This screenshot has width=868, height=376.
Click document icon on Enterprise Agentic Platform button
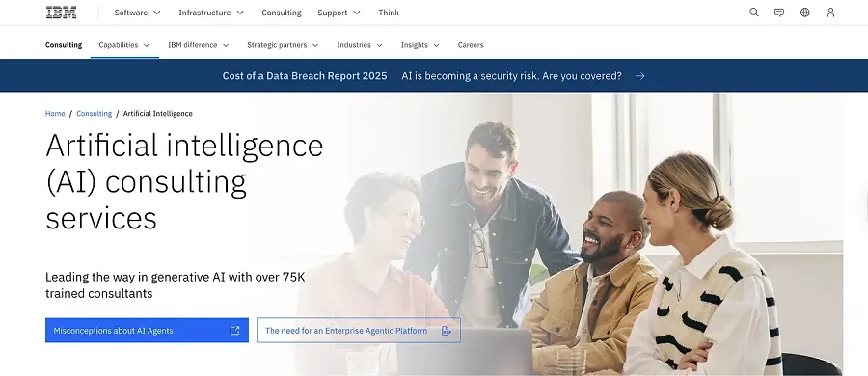pyautogui.click(x=447, y=331)
